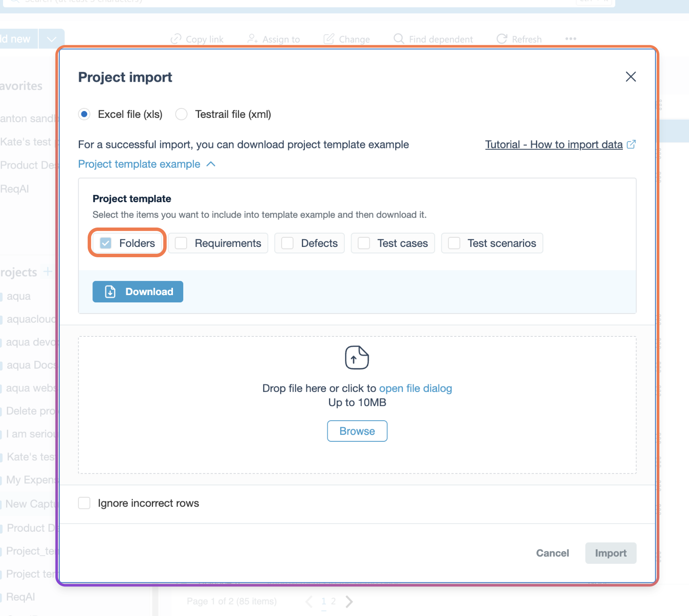Uncheck the Folders checkbox
The height and width of the screenshot is (616, 689).
pyautogui.click(x=106, y=243)
